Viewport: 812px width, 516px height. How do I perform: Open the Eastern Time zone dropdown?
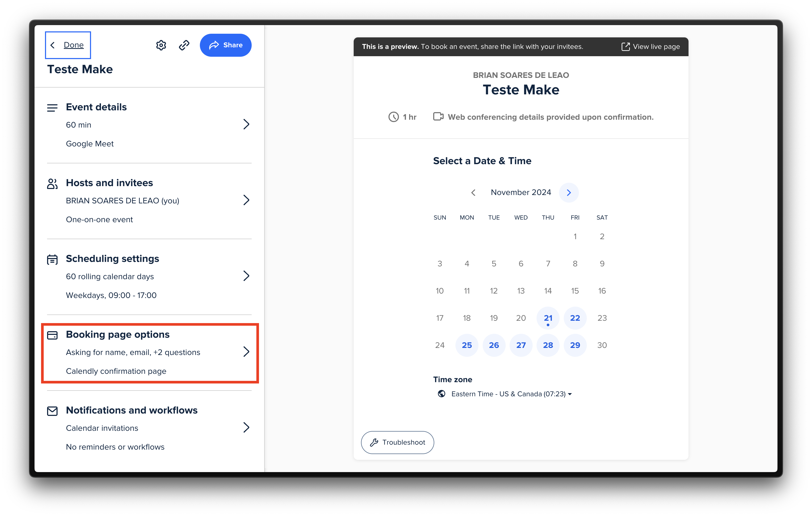click(x=511, y=394)
